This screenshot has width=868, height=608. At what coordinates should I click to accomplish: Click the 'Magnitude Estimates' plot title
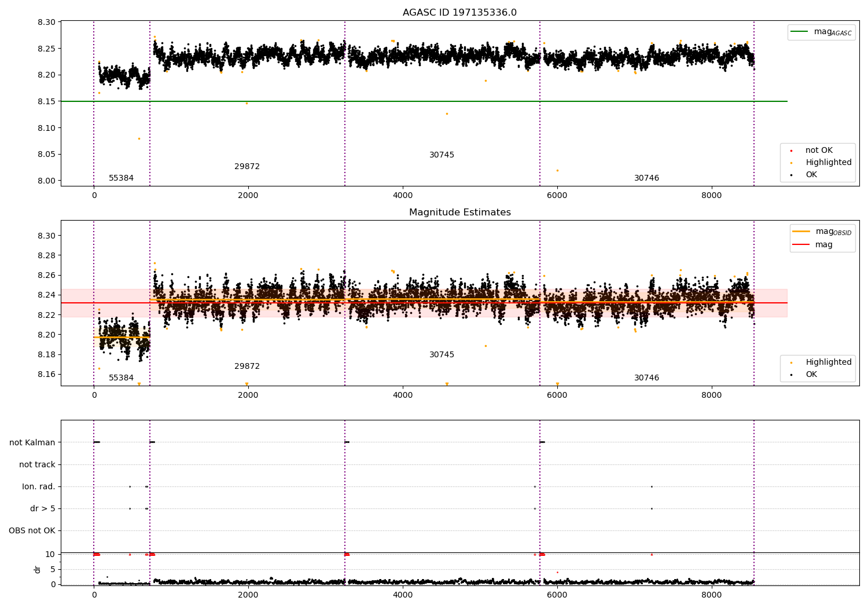pyautogui.click(x=459, y=213)
